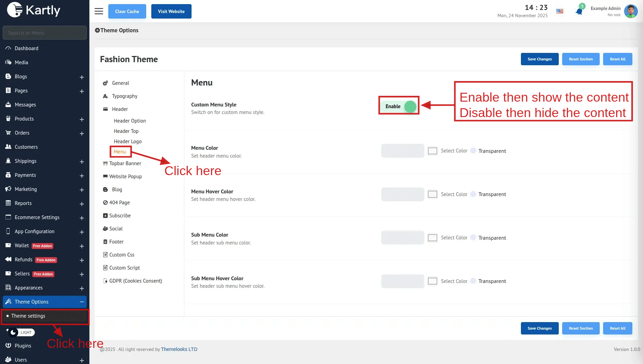Click the Clear Cache button
The height and width of the screenshot is (364, 643).
pos(127,11)
